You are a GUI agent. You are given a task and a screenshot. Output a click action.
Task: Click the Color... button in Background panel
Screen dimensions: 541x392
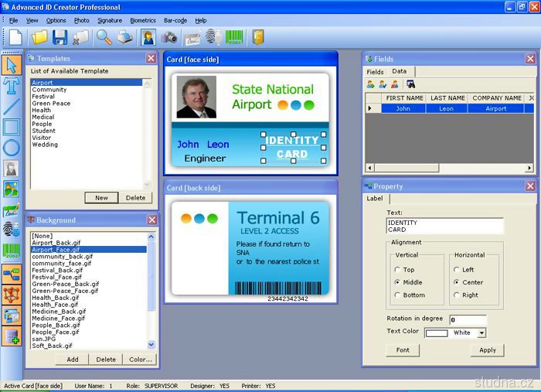[140, 360]
